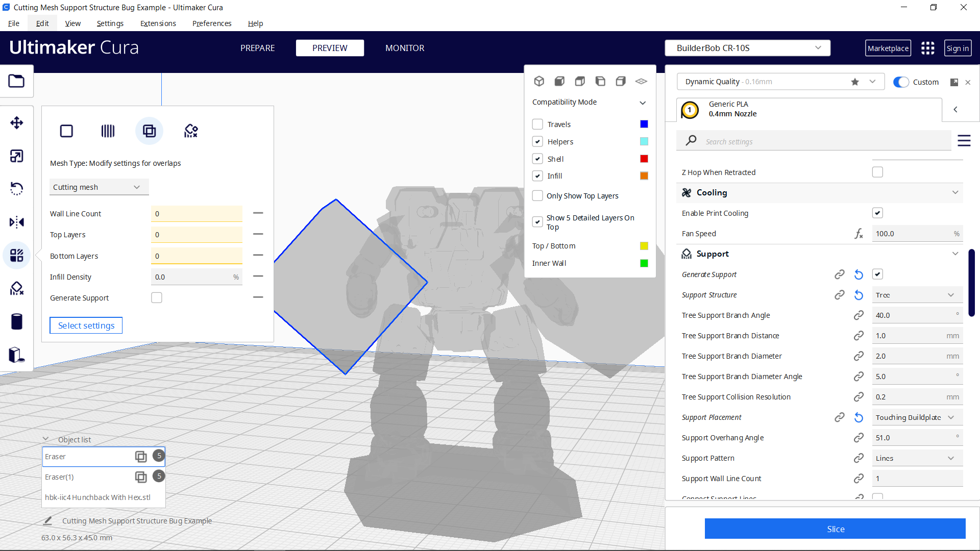Click the orange Infill color swatch

[x=644, y=176]
